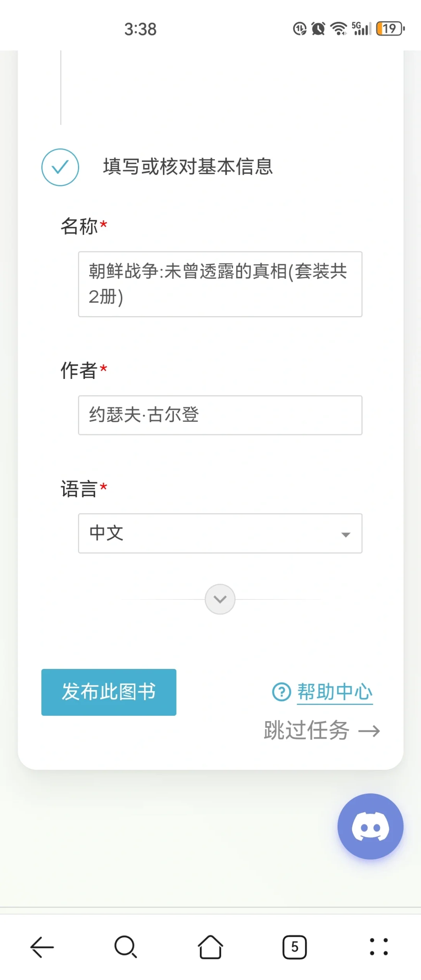Go to browser home icon
Image resolution: width=421 pixels, height=980 pixels.
click(210, 946)
